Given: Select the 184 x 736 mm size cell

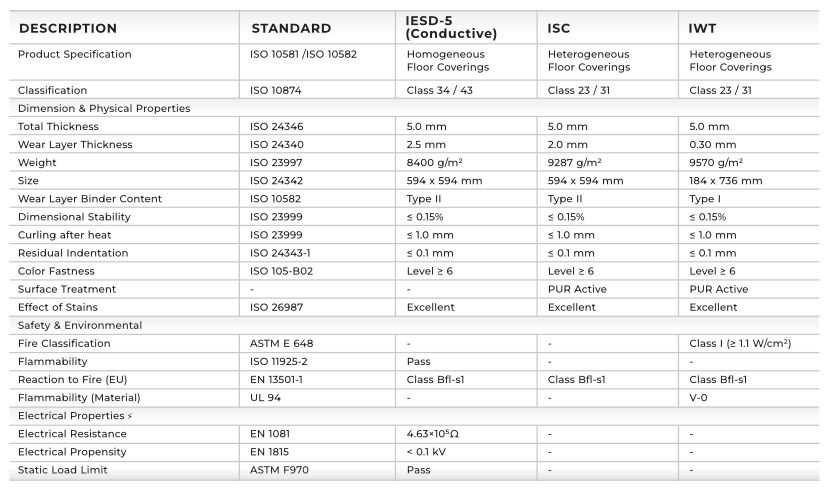Looking at the screenshot, I should tap(726, 181).
